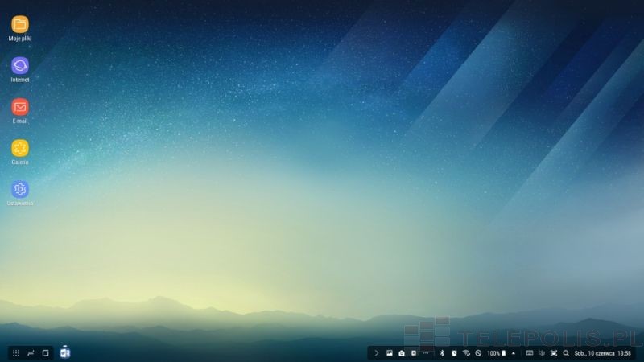Open the apps grid in taskbar

coord(16,353)
